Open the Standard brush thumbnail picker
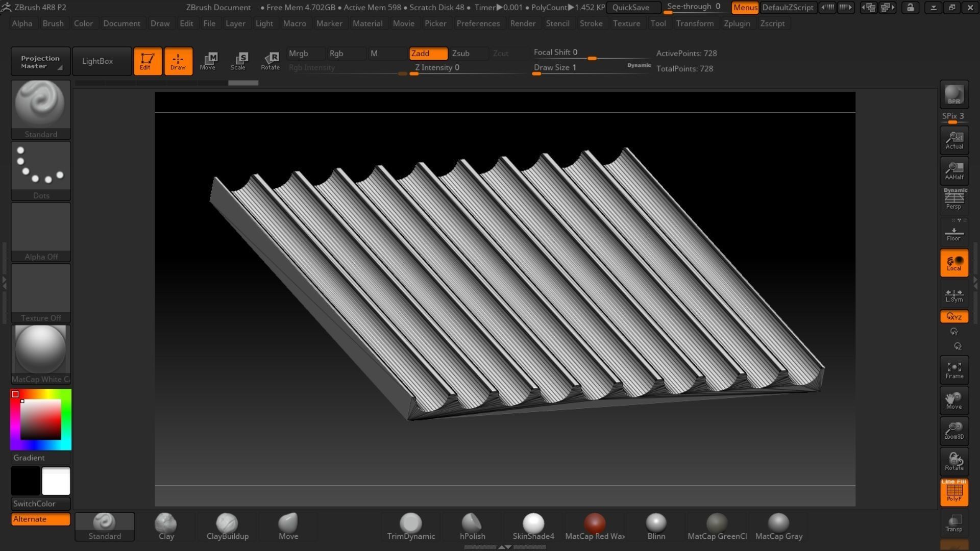 [x=41, y=109]
